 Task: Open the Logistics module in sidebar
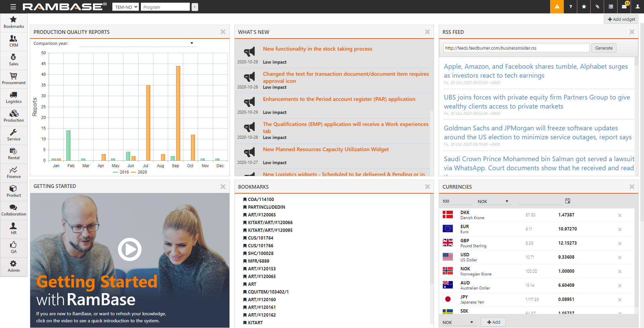(14, 97)
